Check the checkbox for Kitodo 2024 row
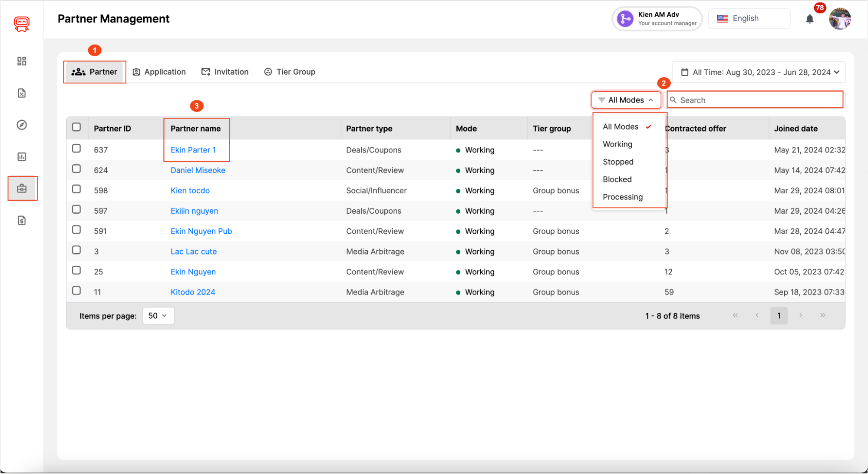 pyautogui.click(x=77, y=290)
